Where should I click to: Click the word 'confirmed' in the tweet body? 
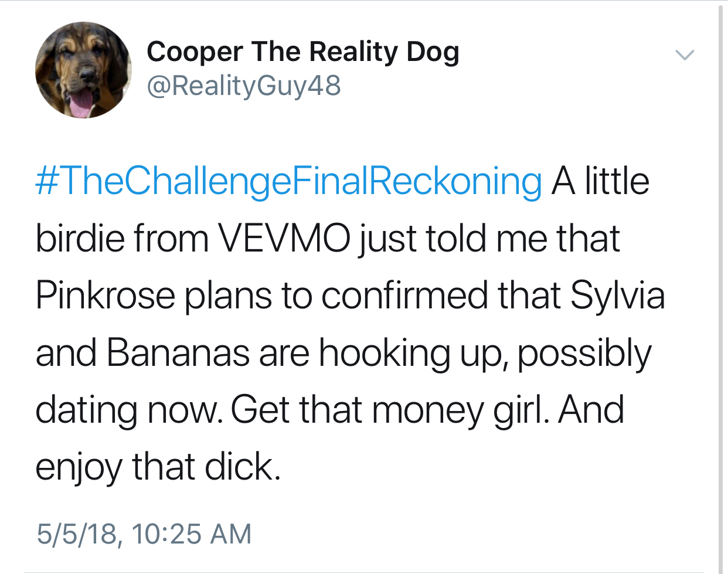pos(404,295)
